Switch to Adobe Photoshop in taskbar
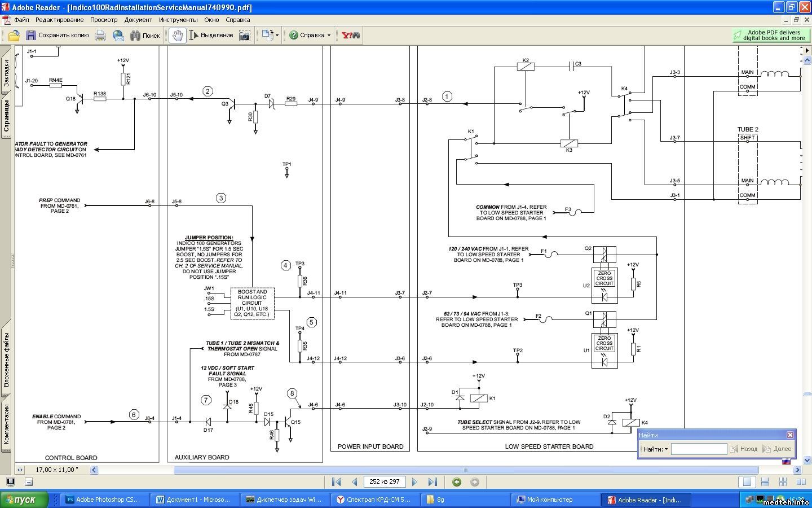The width and height of the screenshot is (812, 508). click(104, 500)
